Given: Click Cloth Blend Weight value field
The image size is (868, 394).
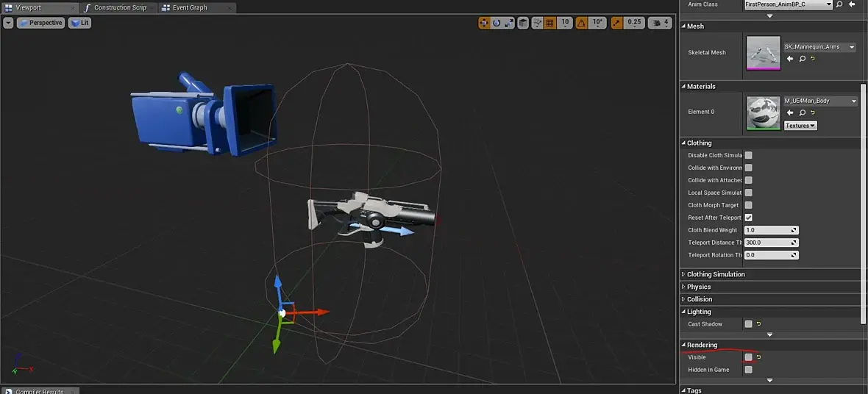Looking at the screenshot, I should point(771,230).
